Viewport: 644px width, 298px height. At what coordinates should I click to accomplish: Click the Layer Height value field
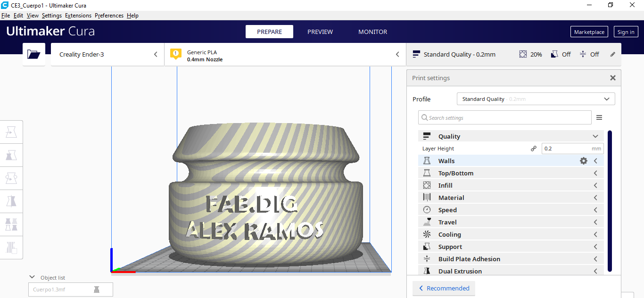point(572,149)
